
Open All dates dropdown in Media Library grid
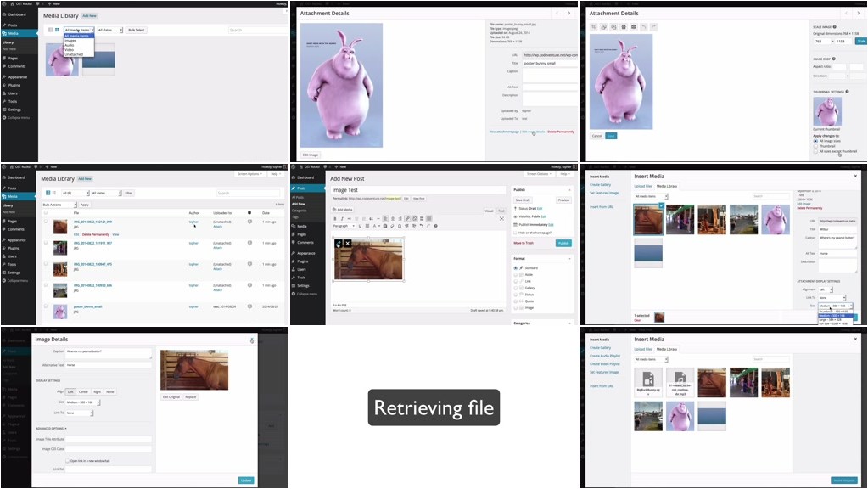pyautogui.click(x=109, y=30)
